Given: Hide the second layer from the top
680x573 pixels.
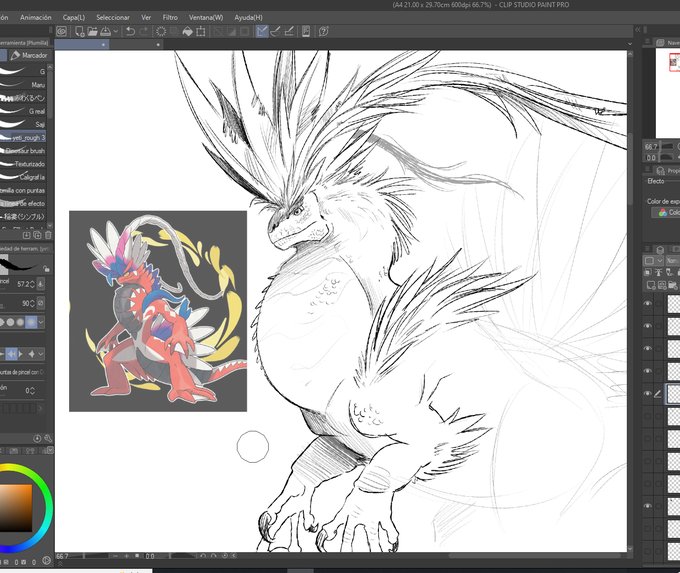Looking at the screenshot, I should click(648, 326).
